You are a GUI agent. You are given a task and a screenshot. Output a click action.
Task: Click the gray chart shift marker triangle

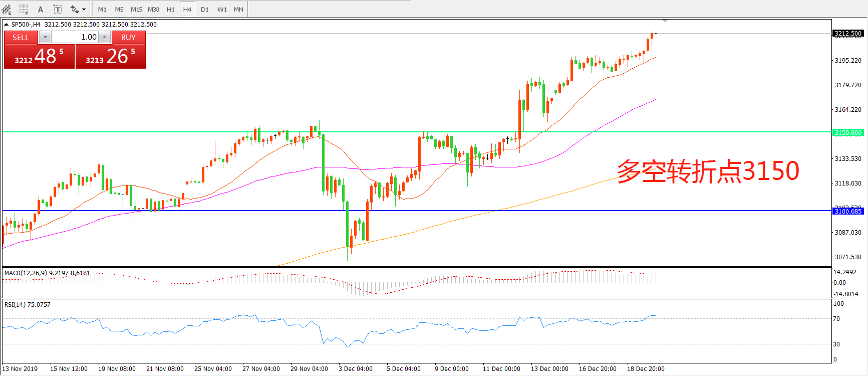tap(665, 21)
